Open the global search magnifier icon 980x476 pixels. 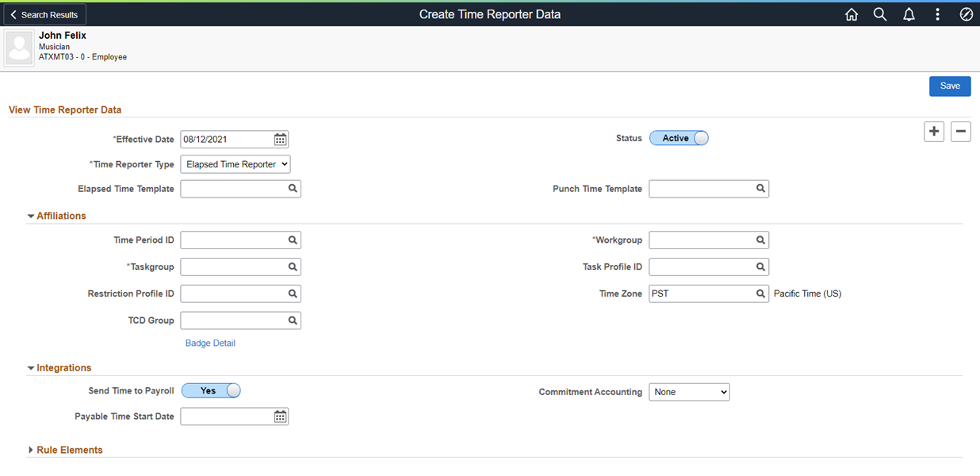880,14
